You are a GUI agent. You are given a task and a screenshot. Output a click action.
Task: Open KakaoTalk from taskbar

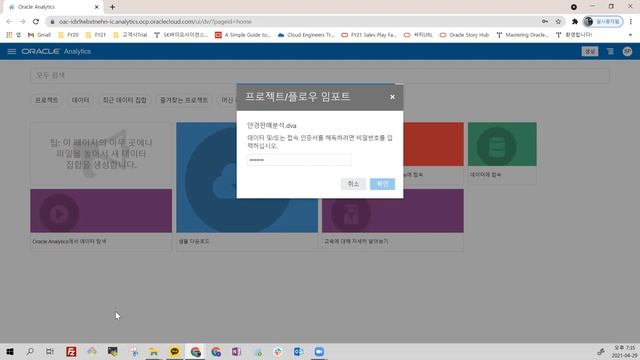(175, 351)
